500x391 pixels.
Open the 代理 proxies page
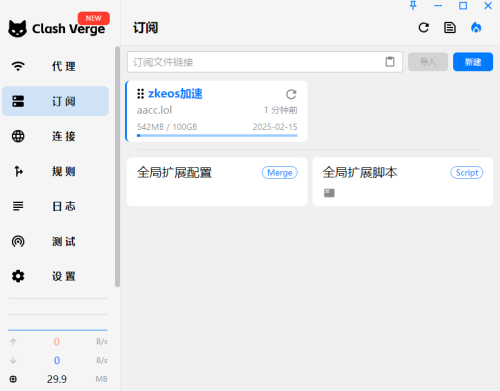[x=55, y=66]
